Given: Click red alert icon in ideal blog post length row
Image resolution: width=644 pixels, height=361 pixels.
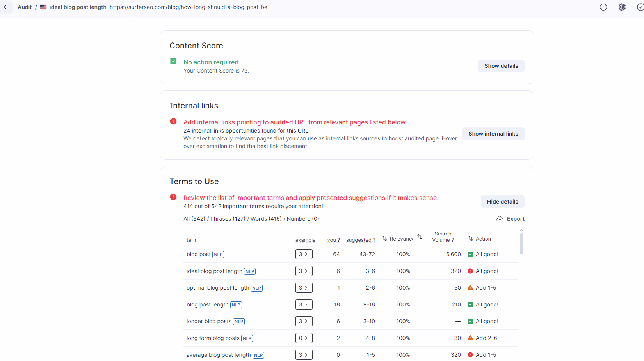Looking at the screenshot, I should click(x=470, y=271).
